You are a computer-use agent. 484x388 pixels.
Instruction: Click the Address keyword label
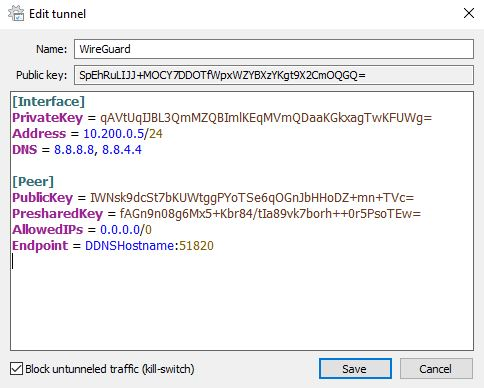pos(39,134)
